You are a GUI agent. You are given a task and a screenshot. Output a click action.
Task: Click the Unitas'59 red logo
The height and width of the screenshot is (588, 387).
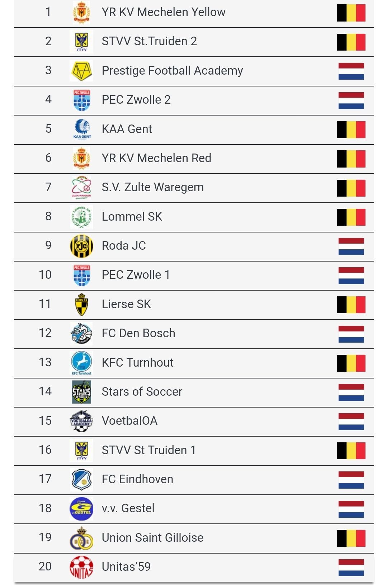[x=81, y=567]
